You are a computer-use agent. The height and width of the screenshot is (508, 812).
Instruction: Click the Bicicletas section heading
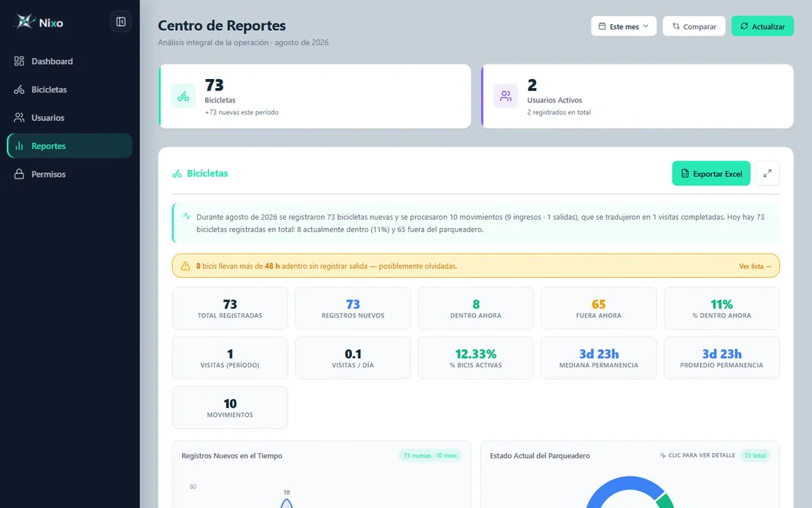pos(208,174)
